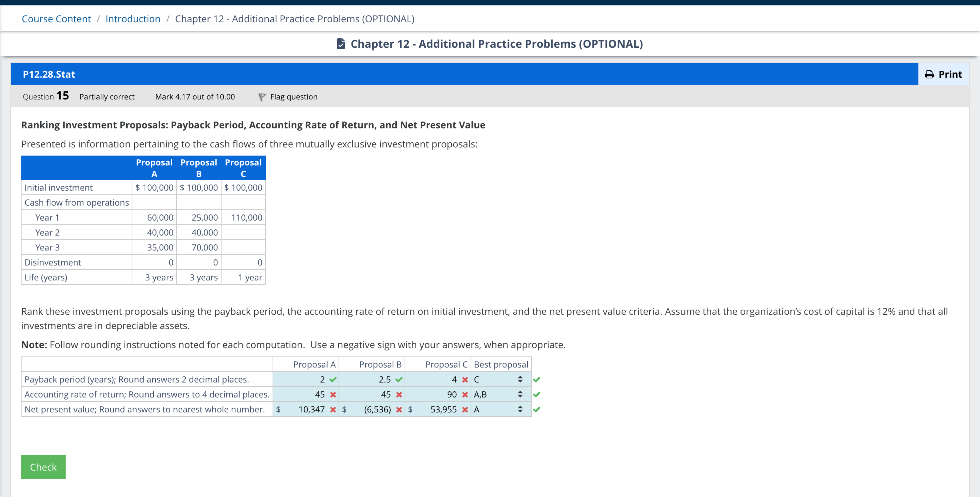Click the NPV input for Proposal A
Viewport: 980px width, 497px height.
point(304,410)
